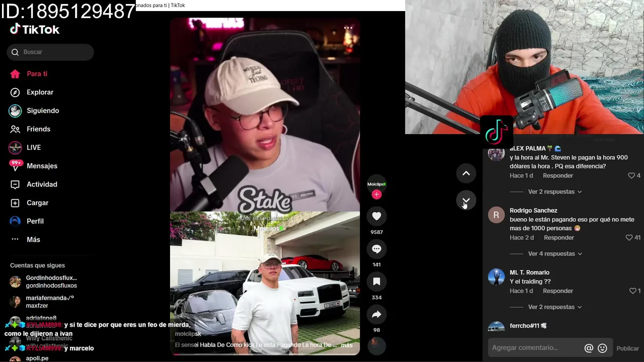Open Mensajes inbox
The image size is (644, 362).
(34, 166)
